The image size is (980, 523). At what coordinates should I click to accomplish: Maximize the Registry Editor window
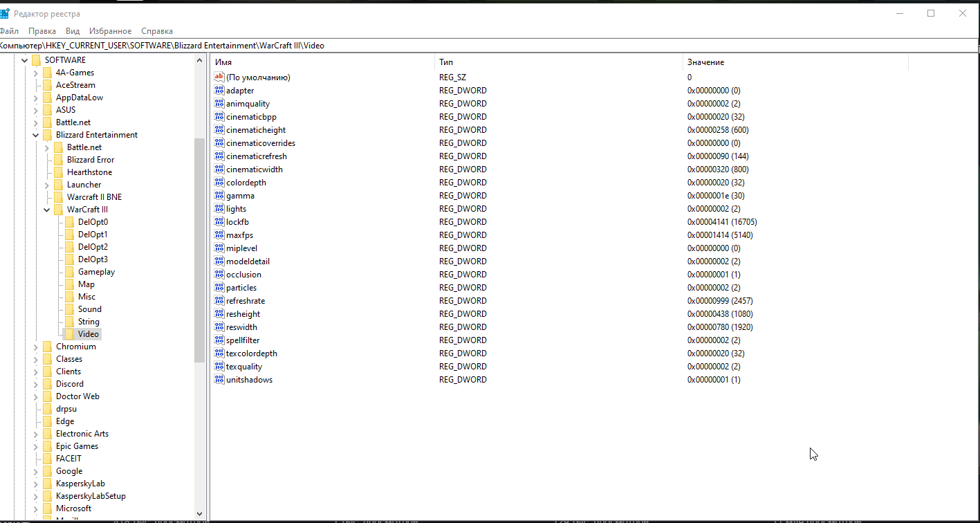931,13
